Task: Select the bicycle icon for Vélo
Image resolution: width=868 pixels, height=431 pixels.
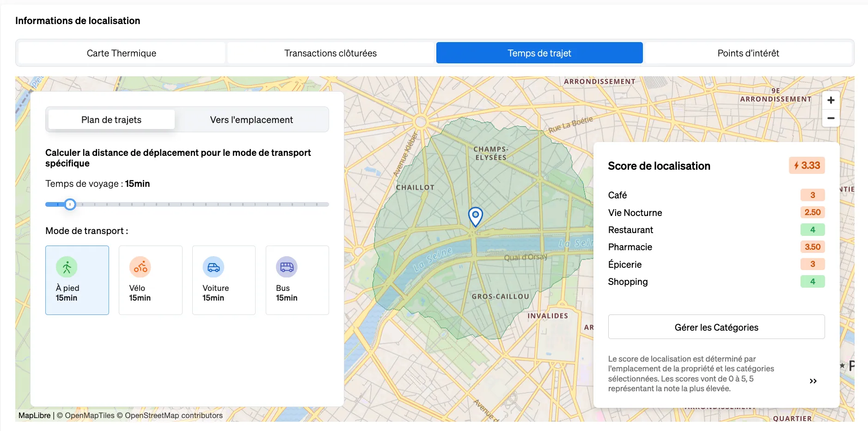Action: [140, 267]
